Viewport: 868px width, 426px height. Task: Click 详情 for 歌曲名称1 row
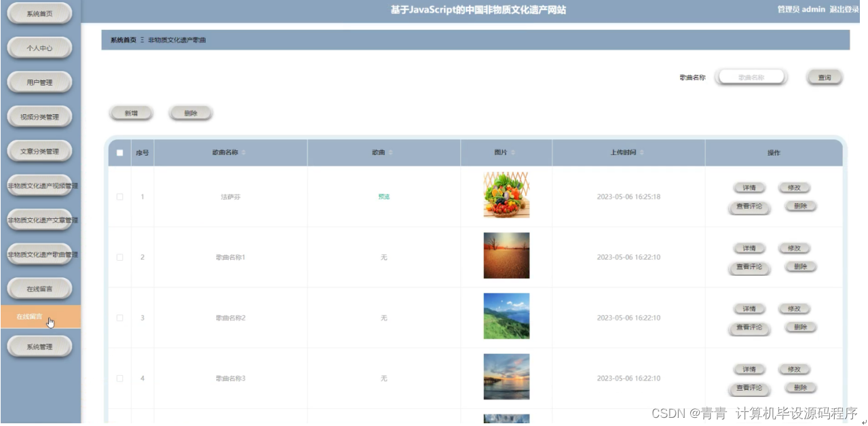[x=749, y=249]
